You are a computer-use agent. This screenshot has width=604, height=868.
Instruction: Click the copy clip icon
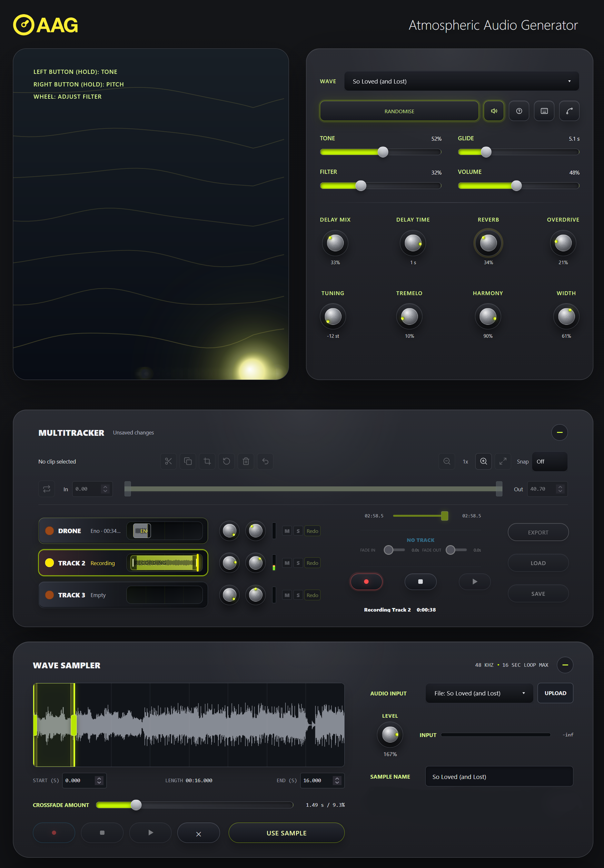point(188,461)
